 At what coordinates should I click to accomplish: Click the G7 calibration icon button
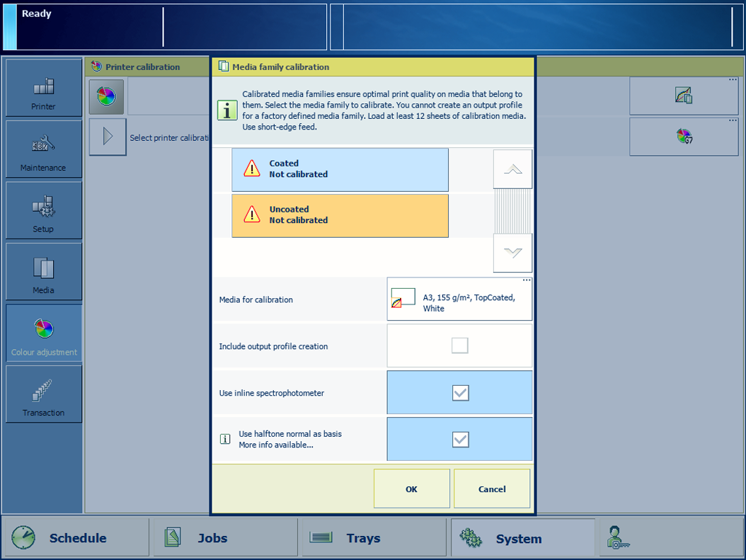pos(684,137)
